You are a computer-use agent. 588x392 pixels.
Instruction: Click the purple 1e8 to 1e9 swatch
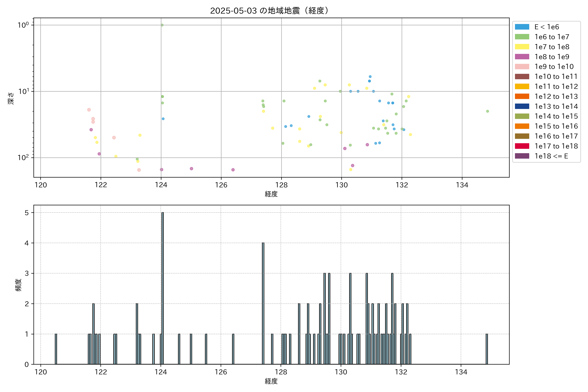click(x=522, y=57)
